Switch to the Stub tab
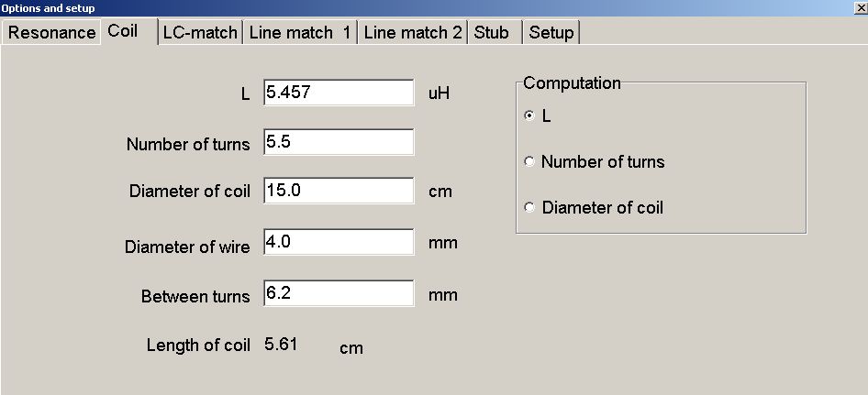This screenshot has width=868, height=395. [492, 33]
